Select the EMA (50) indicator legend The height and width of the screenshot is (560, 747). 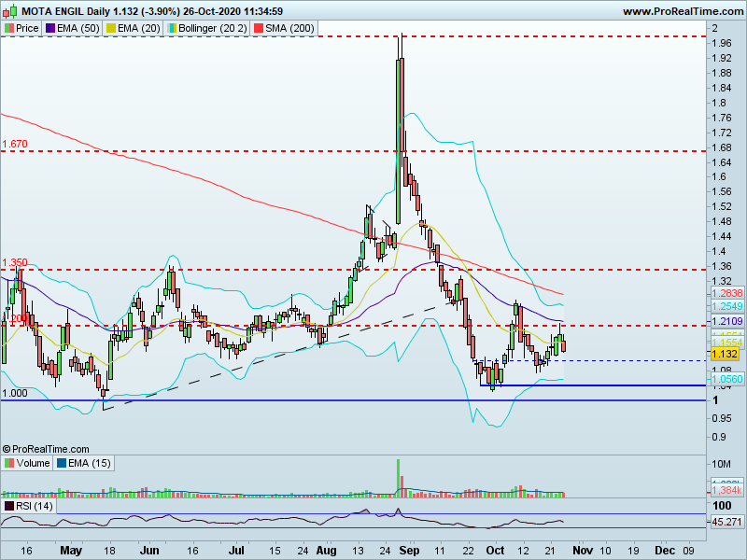[x=73, y=28]
